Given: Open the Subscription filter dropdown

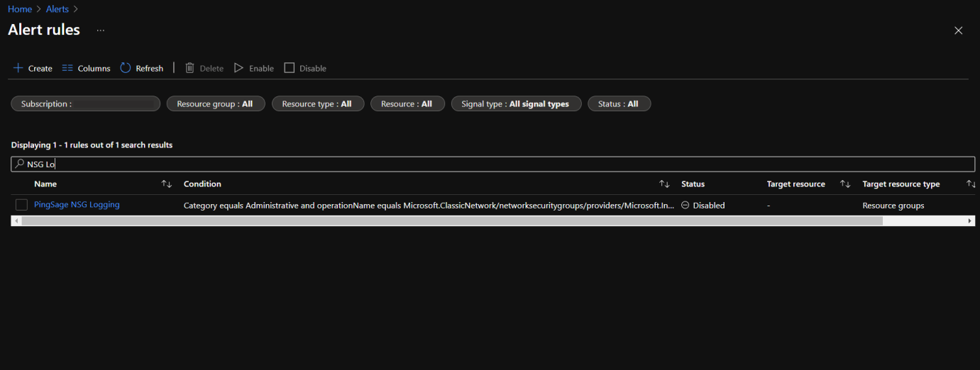Looking at the screenshot, I should [x=85, y=104].
